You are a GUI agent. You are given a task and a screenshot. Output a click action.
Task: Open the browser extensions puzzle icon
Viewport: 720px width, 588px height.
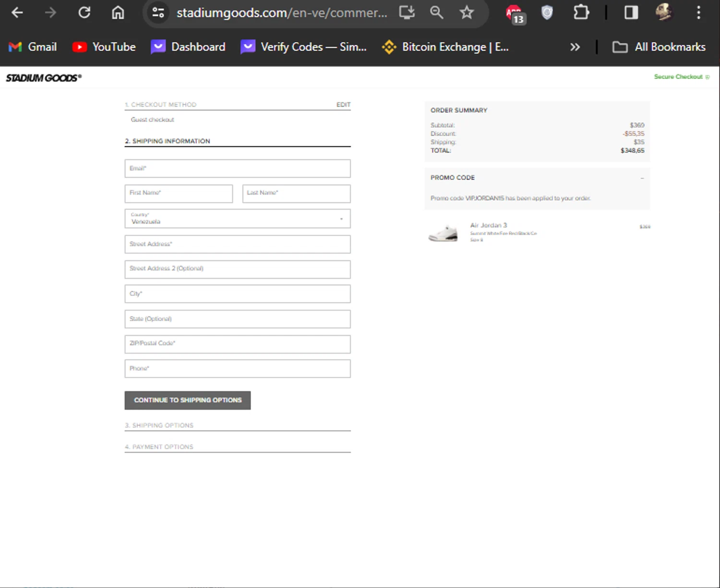click(x=581, y=12)
